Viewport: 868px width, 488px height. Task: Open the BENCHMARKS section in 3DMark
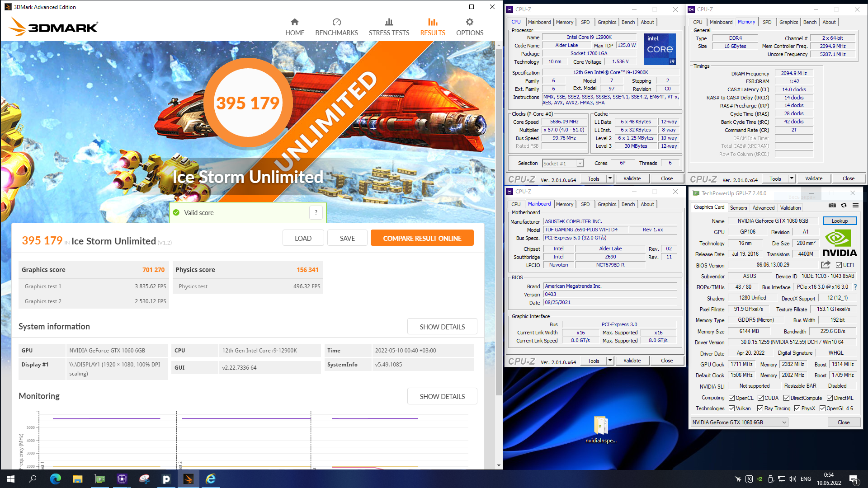point(336,27)
